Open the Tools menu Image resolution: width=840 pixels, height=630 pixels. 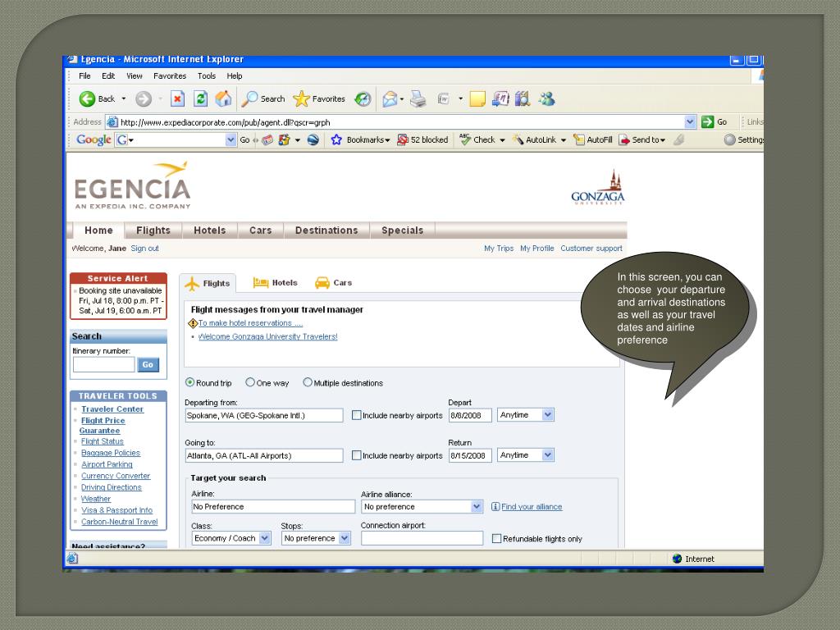pyautogui.click(x=206, y=75)
